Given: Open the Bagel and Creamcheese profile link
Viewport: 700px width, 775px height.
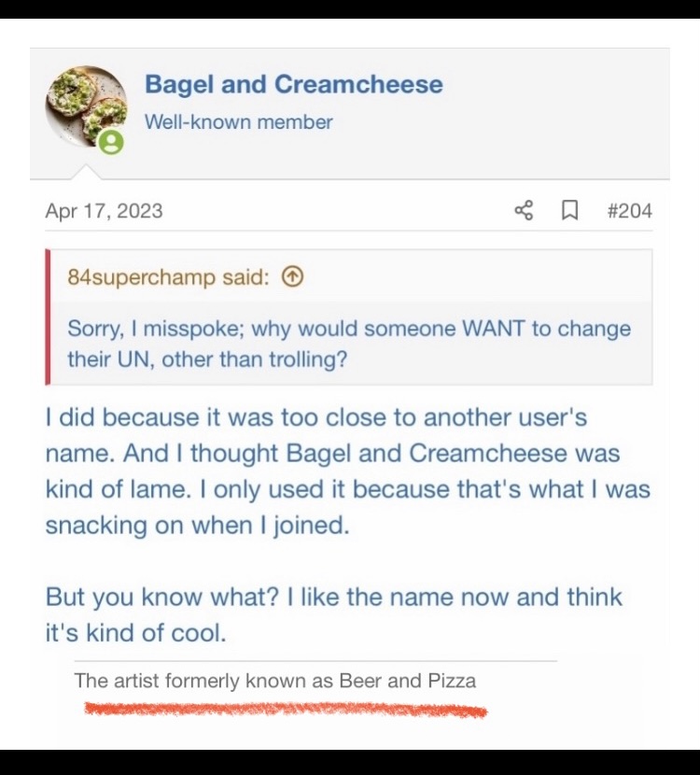Looking at the screenshot, I should pos(293,84).
